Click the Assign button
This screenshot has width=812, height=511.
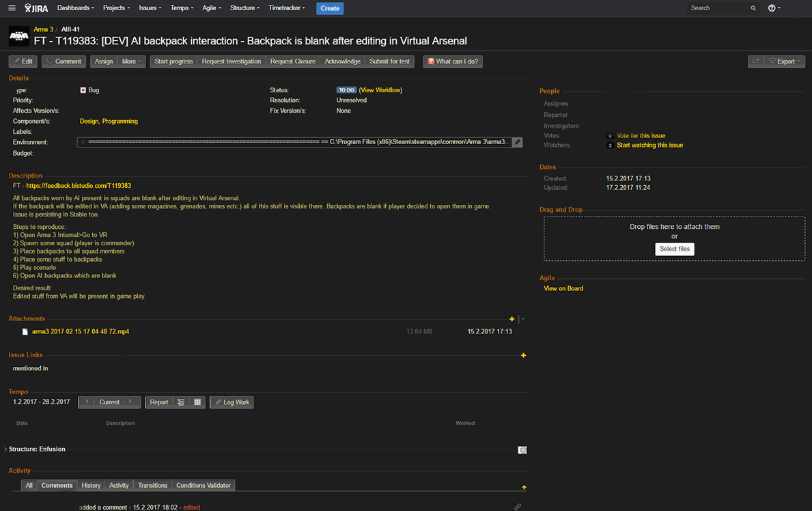104,61
